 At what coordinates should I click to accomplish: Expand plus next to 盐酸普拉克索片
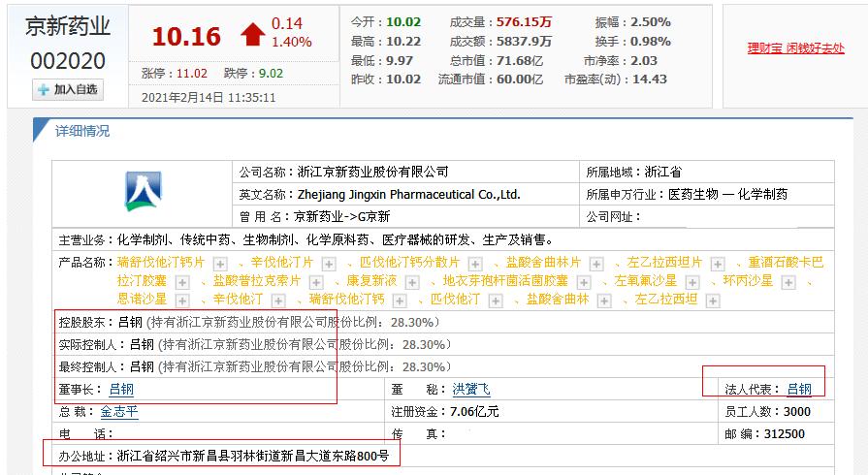(x=316, y=282)
